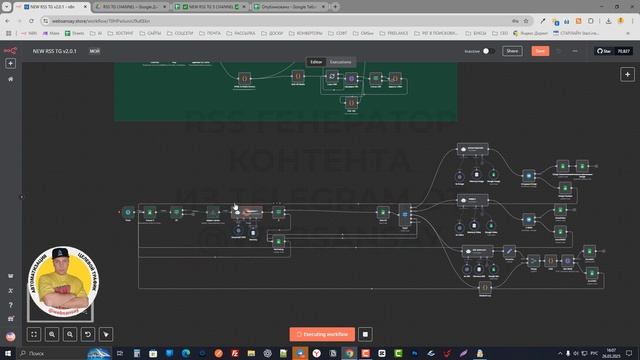Click the Fit to view canvas button

coord(34,334)
